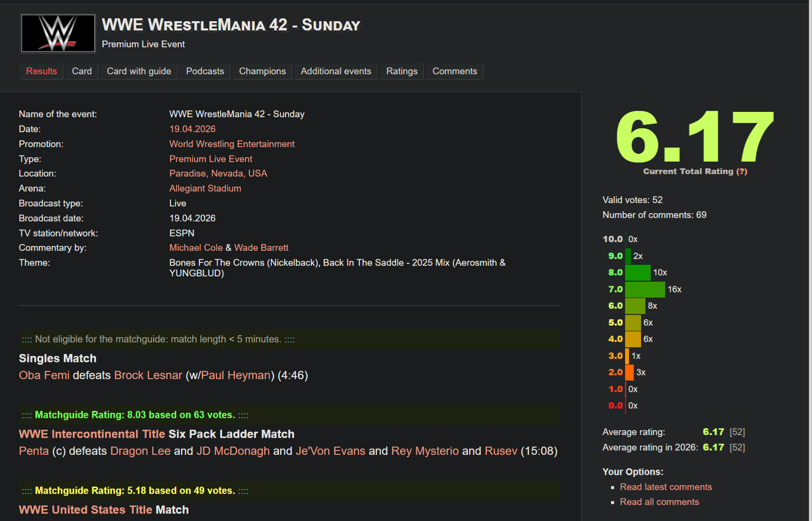Click the ESPN TV station value
This screenshot has width=812, height=521.
tap(182, 233)
